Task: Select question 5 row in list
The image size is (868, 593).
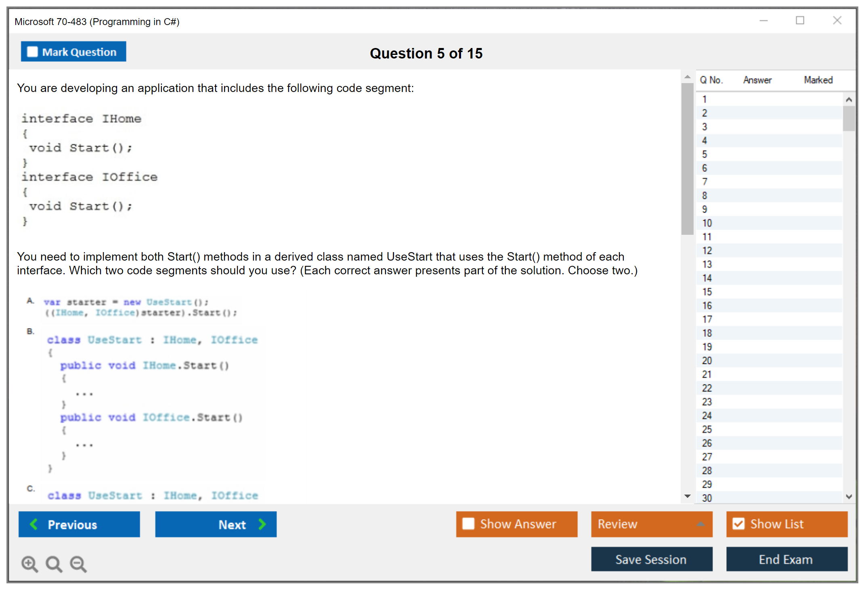Action: tap(704, 154)
